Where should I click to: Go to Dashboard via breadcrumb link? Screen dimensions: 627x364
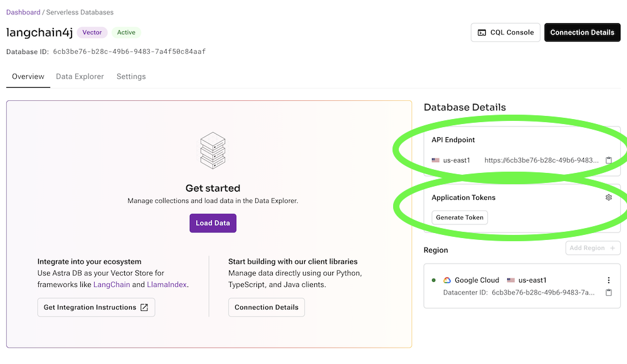[x=23, y=12]
